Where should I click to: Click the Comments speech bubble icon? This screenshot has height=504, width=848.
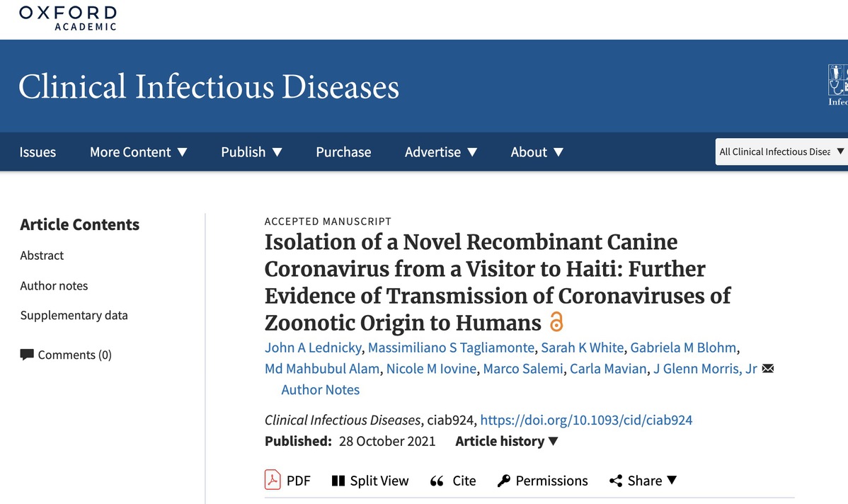27,355
